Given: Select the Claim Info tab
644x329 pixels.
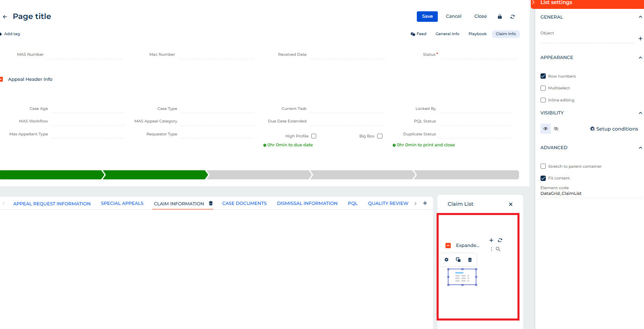Looking at the screenshot, I should click(506, 34).
